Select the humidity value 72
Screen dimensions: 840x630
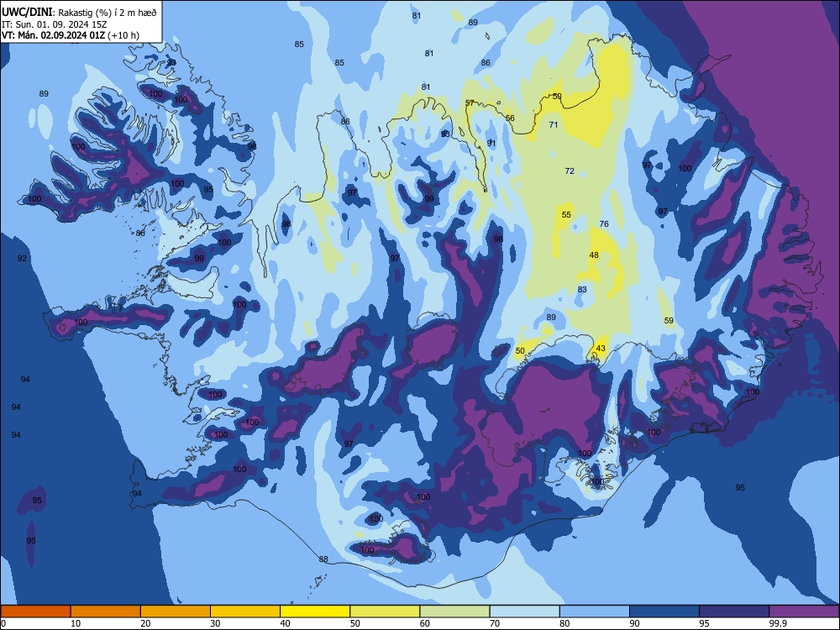point(570,171)
